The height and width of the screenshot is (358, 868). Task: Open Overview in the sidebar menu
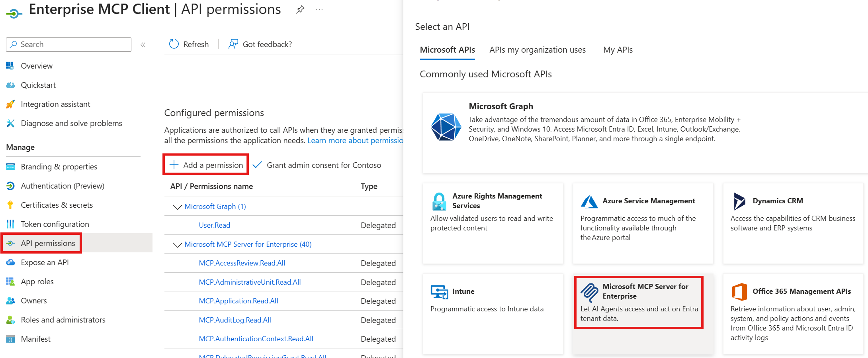37,66
